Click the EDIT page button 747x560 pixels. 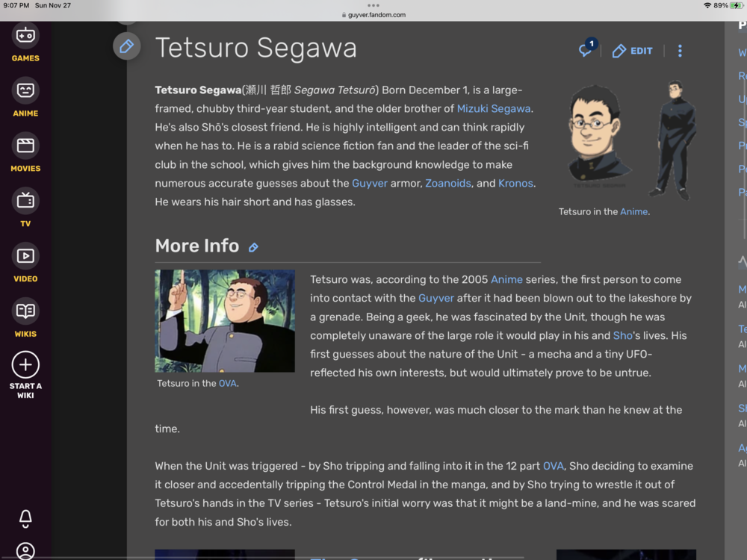click(632, 51)
